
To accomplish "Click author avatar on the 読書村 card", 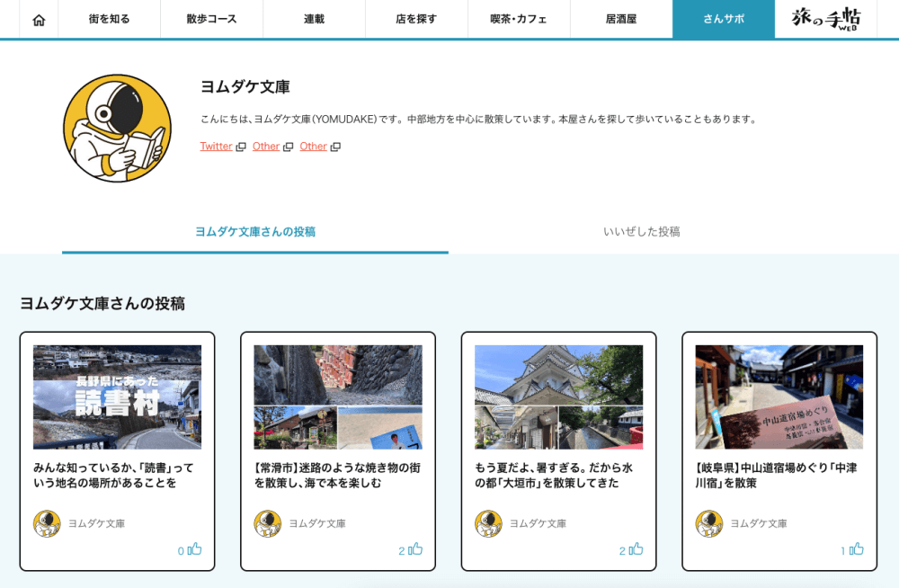I will click(47, 523).
